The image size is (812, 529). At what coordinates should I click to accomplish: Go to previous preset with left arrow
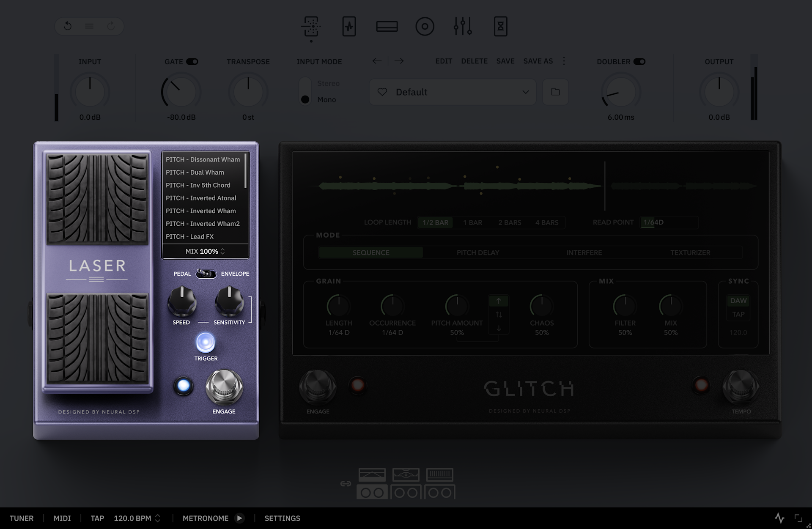tap(377, 61)
